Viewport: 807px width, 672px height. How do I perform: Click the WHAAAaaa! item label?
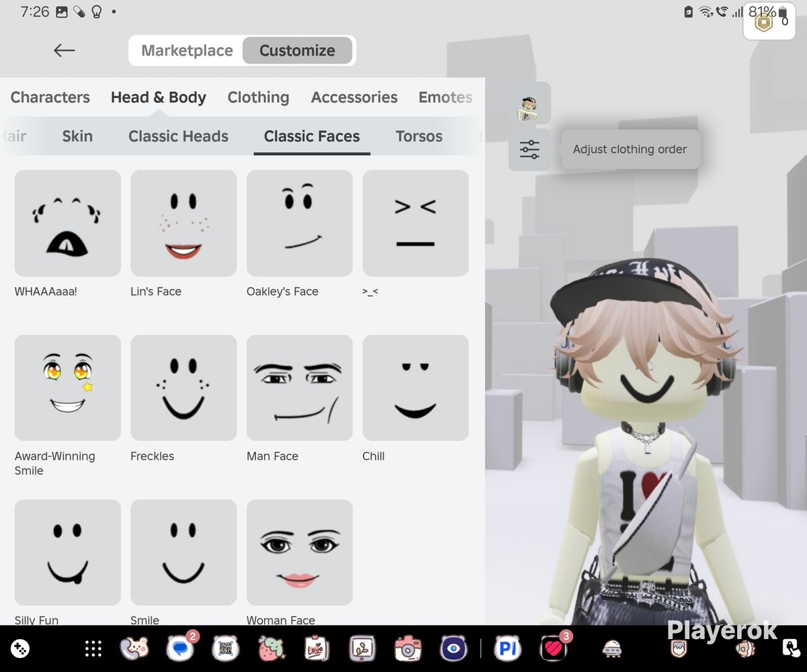46,292
